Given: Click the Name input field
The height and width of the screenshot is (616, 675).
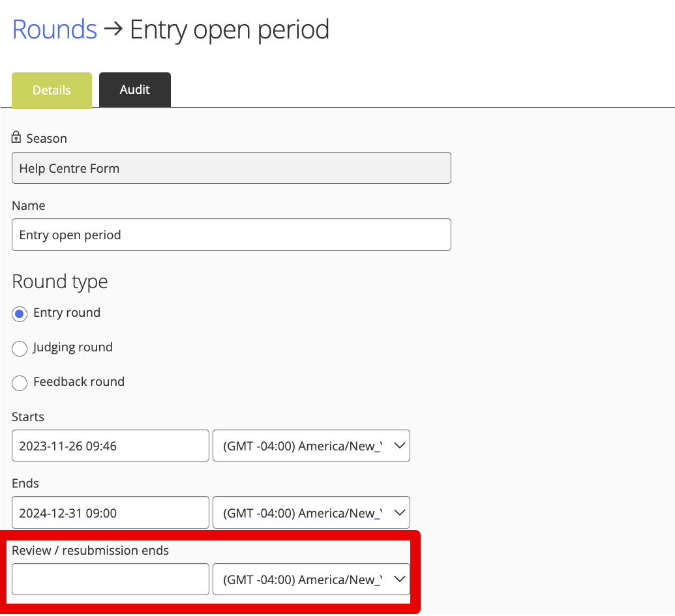Looking at the screenshot, I should click(x=231, y=235).
